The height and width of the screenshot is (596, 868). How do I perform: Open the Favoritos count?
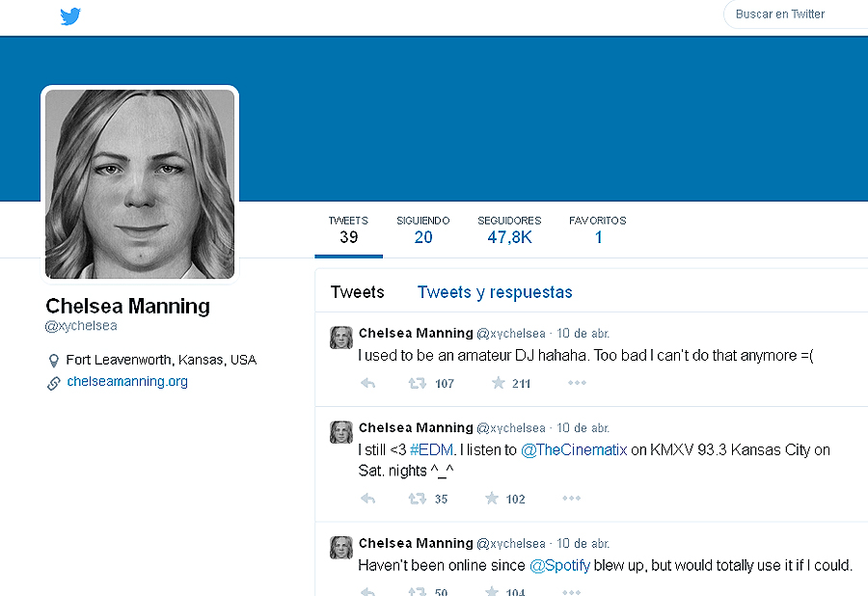tap(597, 230)
